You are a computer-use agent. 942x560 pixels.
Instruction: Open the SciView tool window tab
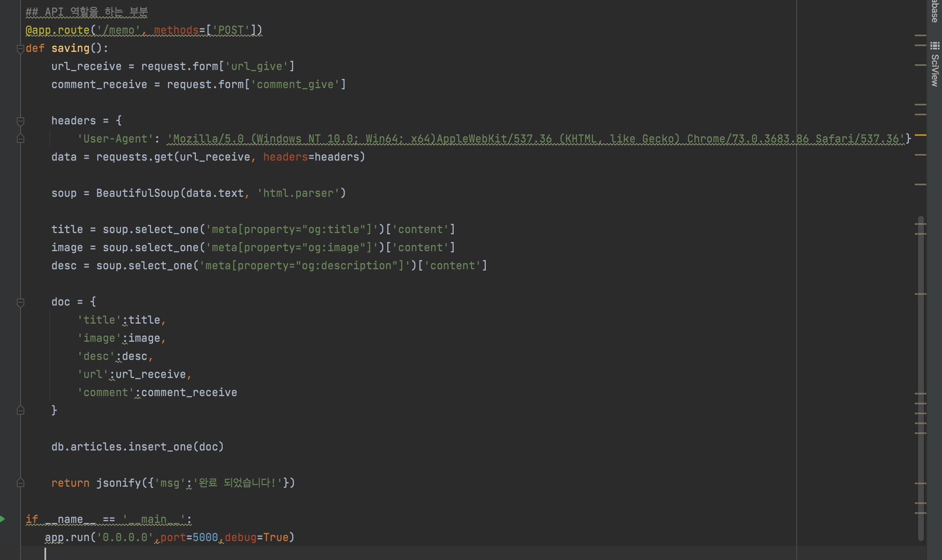pyautogui.click(x=935, y=70)
